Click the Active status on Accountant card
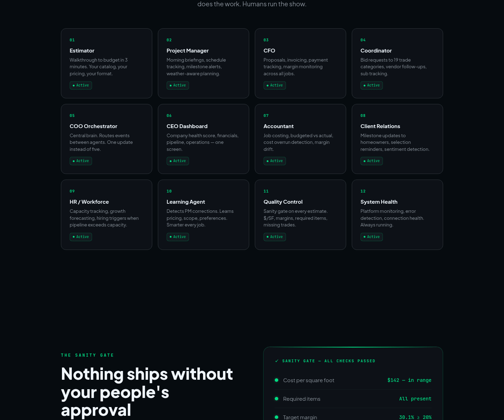The width and height of the screenshot is (504, 420). click(x=275, y=161)
